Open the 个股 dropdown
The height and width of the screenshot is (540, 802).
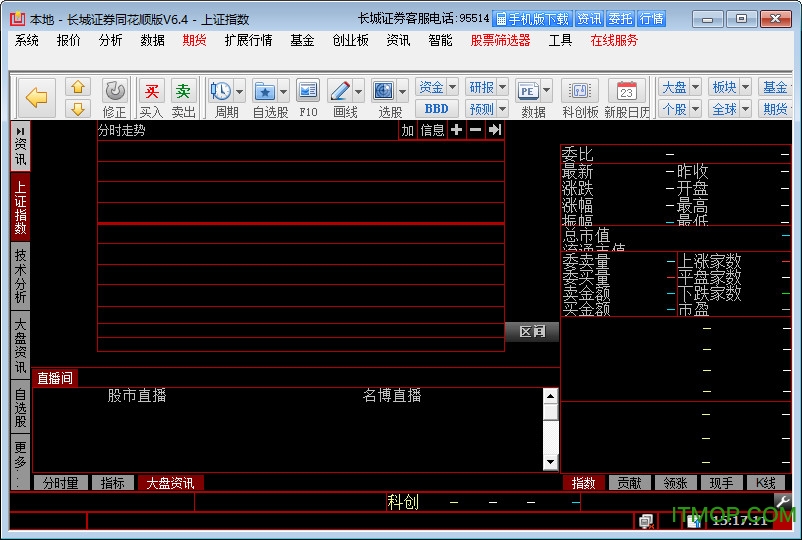pos(680,109)
